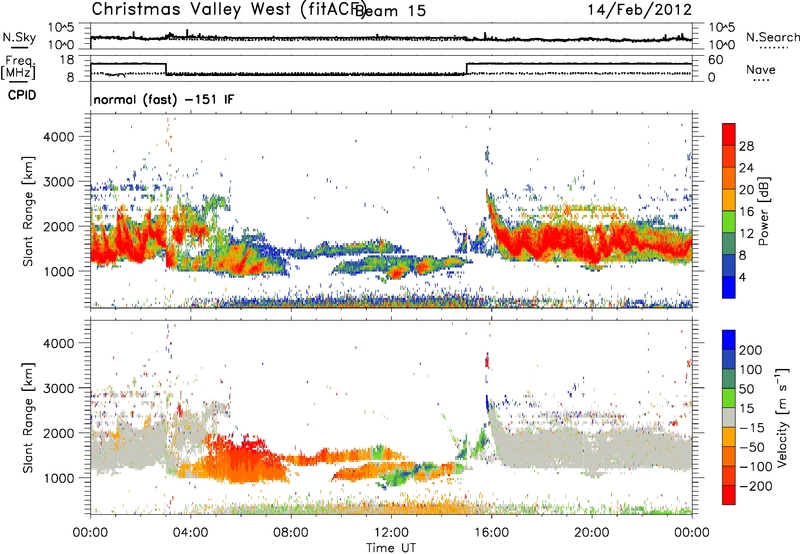Click the "3000" range tick on the velocity panel
Viewport: 800px width, 554px height.
(x=58, y=388)
